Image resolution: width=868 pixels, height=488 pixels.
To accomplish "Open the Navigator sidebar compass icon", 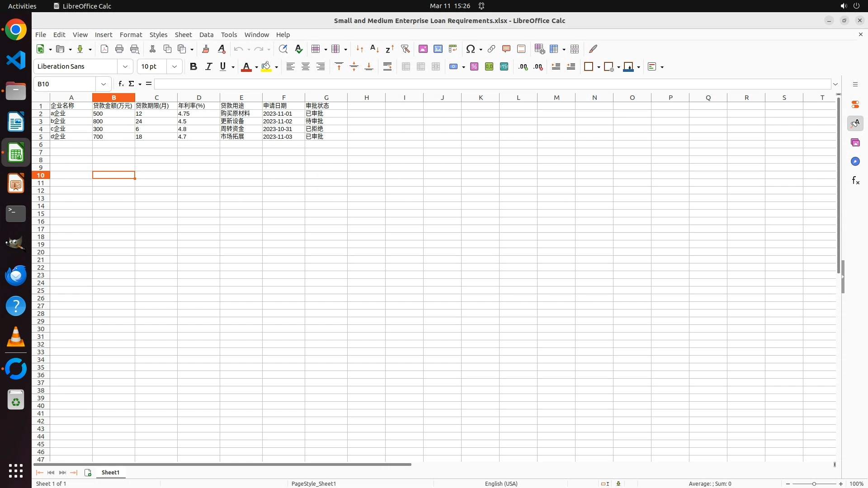I will click(855, 162).
